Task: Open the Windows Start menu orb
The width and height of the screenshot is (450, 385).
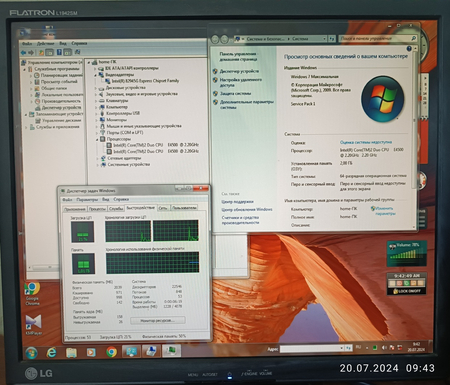Action: click(x=31, y=353)
